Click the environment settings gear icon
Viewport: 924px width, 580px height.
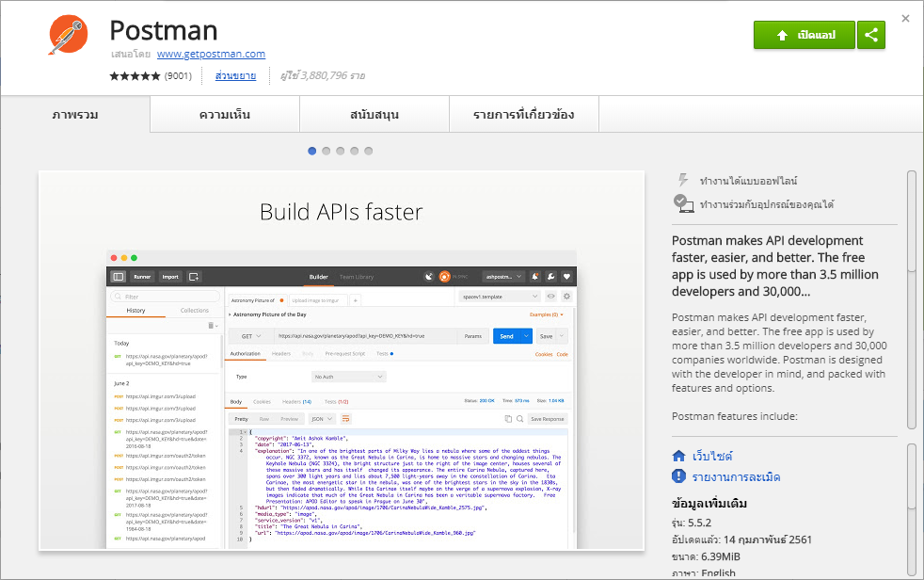566,297
